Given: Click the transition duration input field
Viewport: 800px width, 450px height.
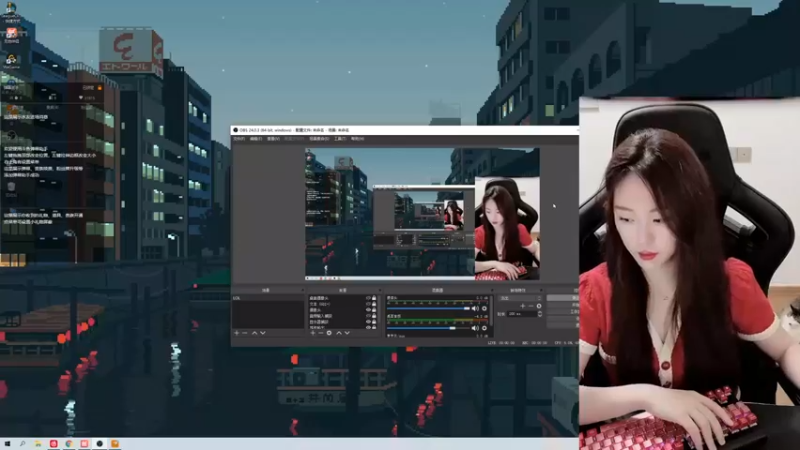Looking at the screenshot, I should pos(522,314).
